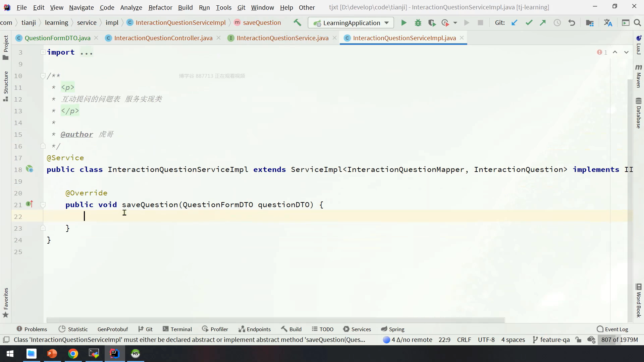Click the Translate icon in toolbar
This screenshot has height=362, width=644.
point(608,23)
